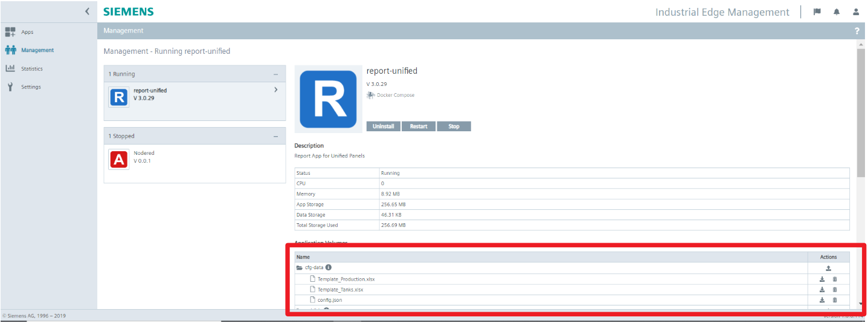The height and width of the screenshot is (323, 868).
Task: Click the CPU row label
Action: pyautogui.click(x=301, y=183)
